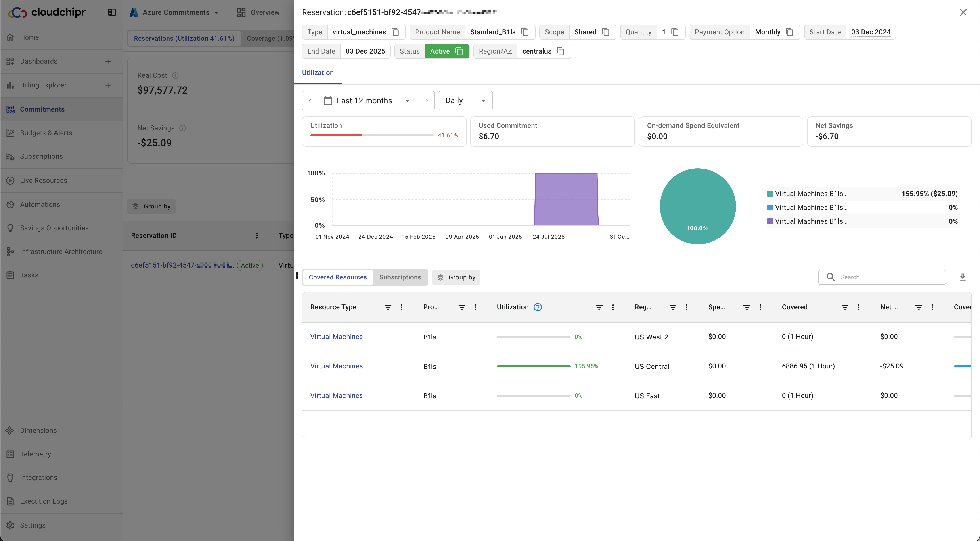Open filter for Resource Type column

pos(388,307)
